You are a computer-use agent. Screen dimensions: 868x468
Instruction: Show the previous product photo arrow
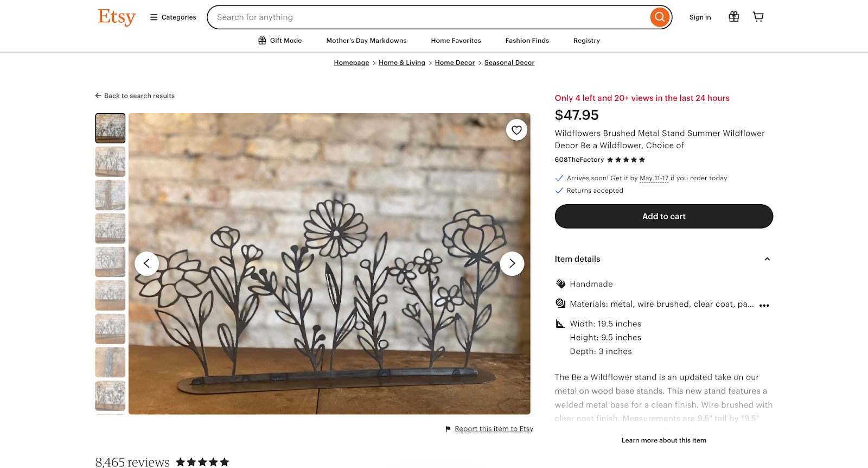tap(146, 263)
